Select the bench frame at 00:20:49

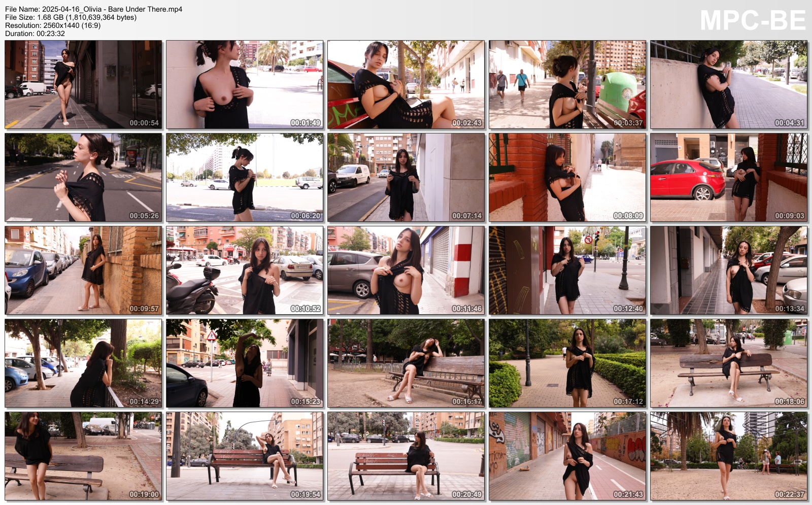coord(406,456)
